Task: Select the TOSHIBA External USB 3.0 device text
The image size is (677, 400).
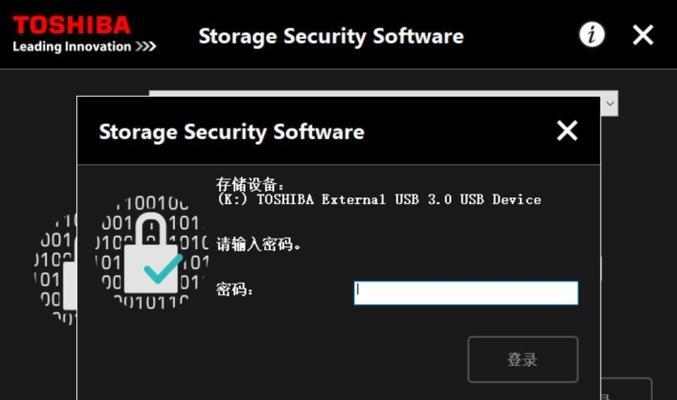Action: [379, 200]
